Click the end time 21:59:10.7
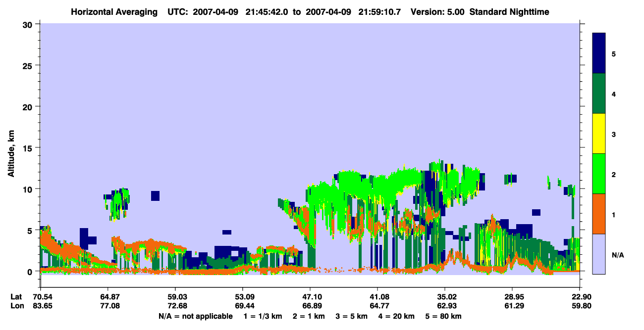 [379, 11]
